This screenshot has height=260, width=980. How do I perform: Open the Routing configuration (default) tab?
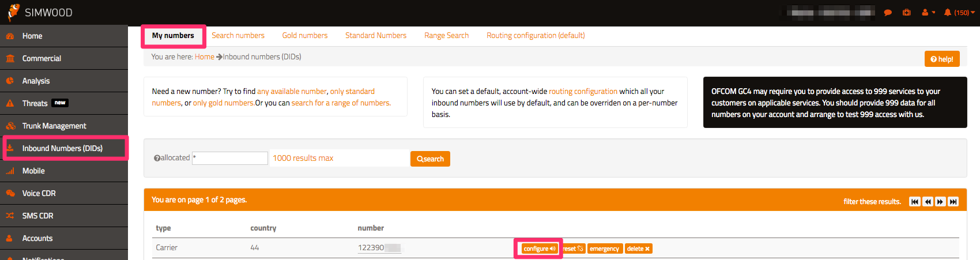536,36
